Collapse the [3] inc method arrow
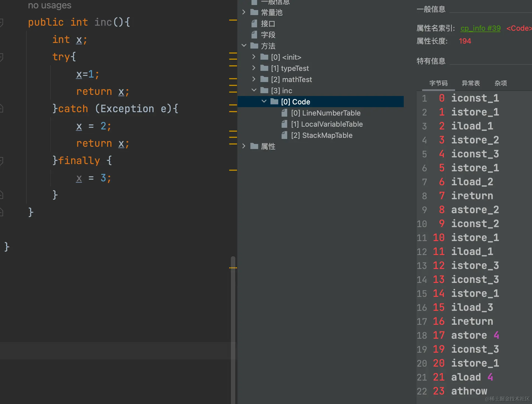Viewport: 532px width, 404px height. click(x=254, y=90)
